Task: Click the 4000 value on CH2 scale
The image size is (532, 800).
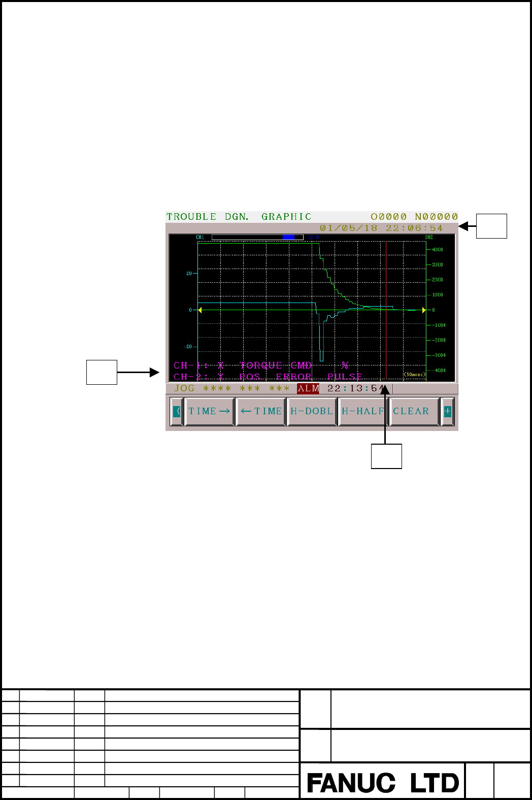Action: (x=437, y=250)
